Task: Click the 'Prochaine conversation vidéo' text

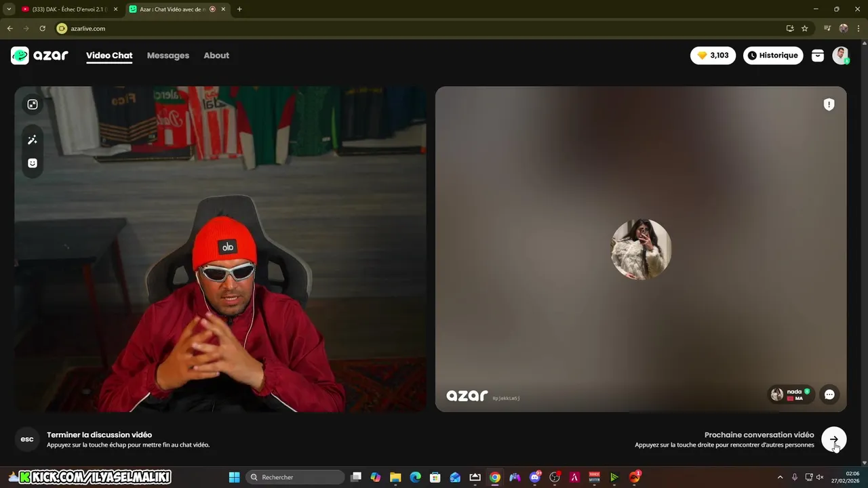Action: click(x=759, y=435)
